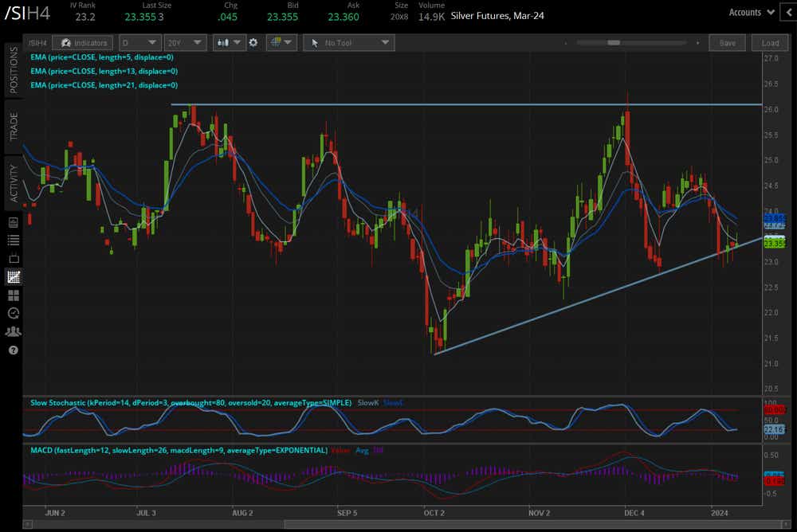Open the four-square grid icon in sidebar

pyautogui.click(x=14, y=295)
